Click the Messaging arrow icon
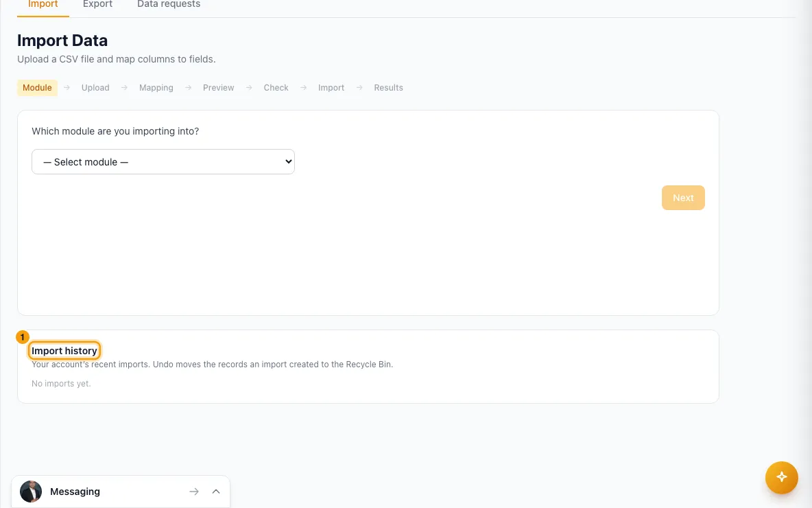The height and width of the screenshot is (508, 812). tap(193, 492)
